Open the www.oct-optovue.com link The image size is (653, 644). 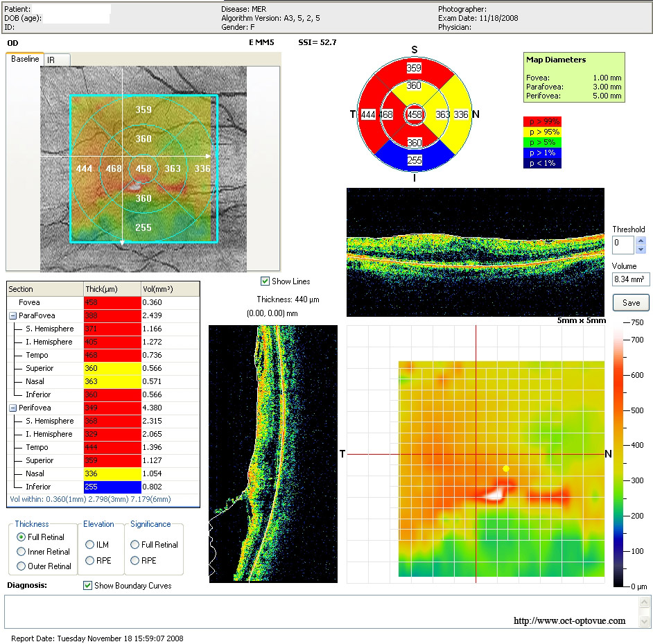(569, 620)
